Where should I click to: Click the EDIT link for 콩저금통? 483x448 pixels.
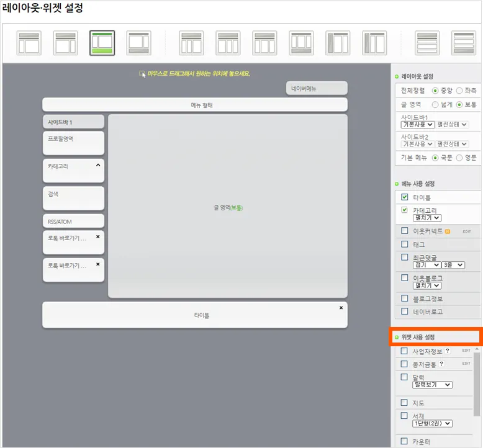[x=466, y=364]
